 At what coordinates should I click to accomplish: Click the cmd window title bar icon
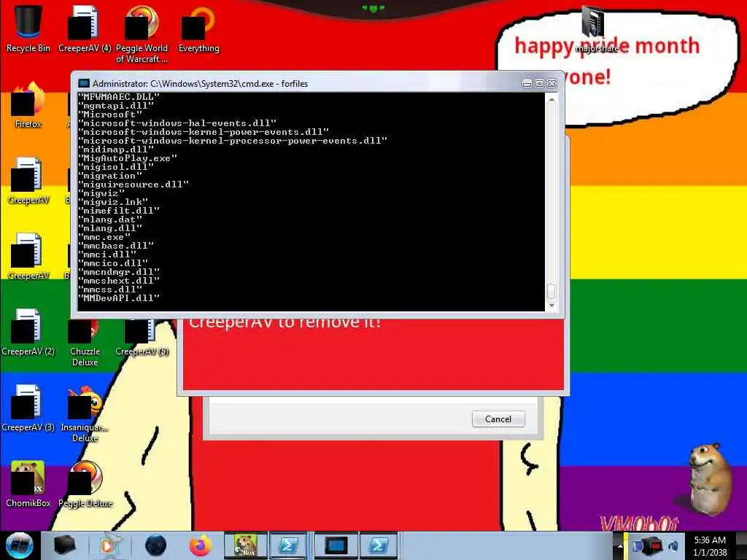click(84, 83)
